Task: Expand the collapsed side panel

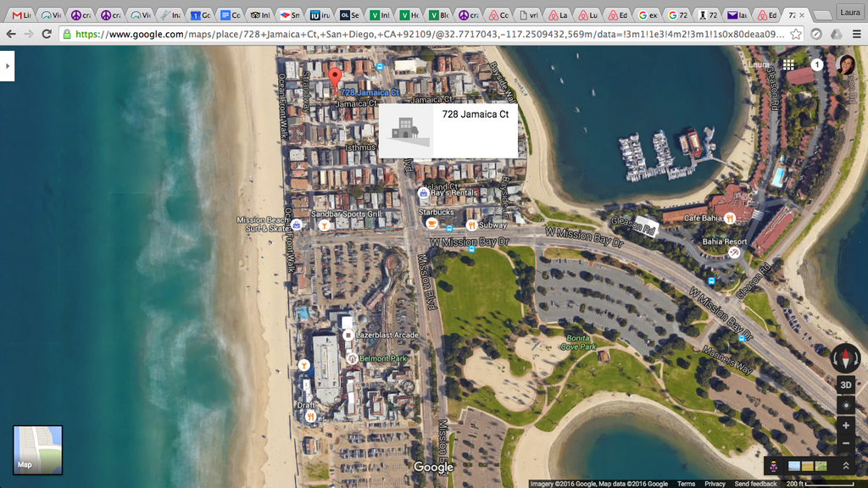Action: (x=7, y=65)
